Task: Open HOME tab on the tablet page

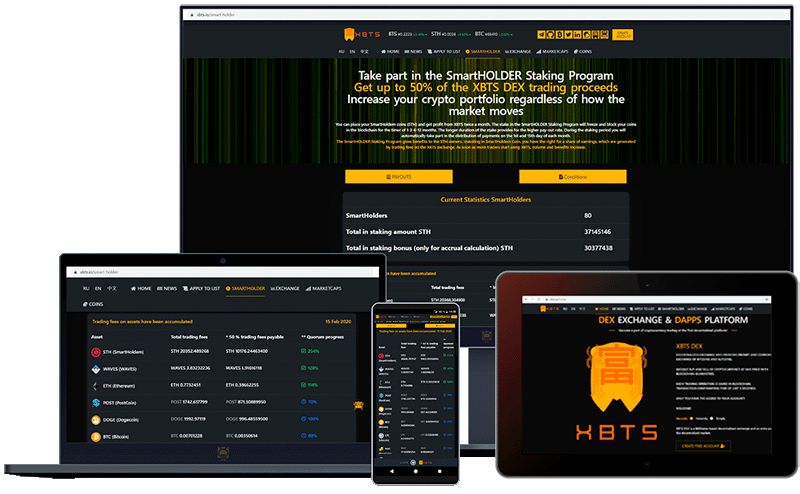Action: click(602, 309)
